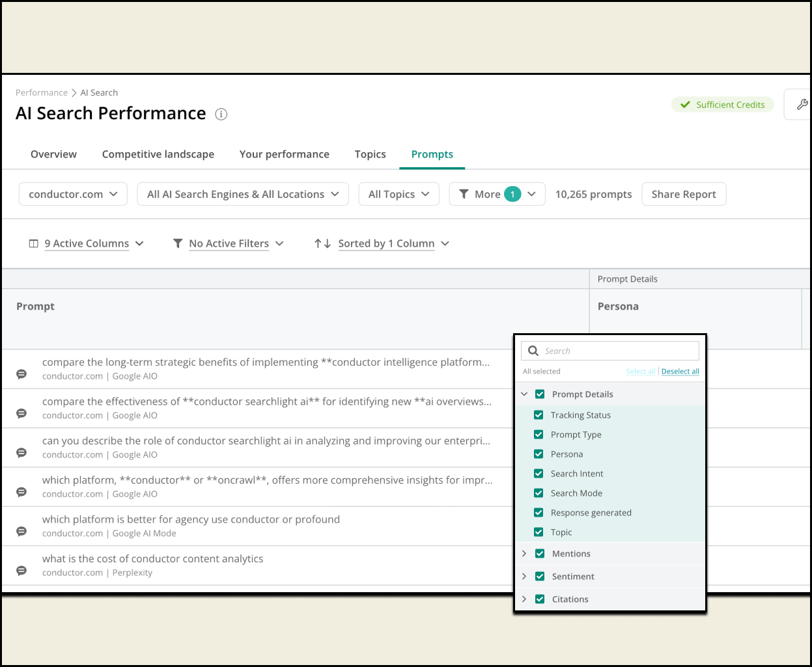This screenshot has width=812, height=667.
Task: Uncheck the Persona column checkbox
Action: pos(539,454)
